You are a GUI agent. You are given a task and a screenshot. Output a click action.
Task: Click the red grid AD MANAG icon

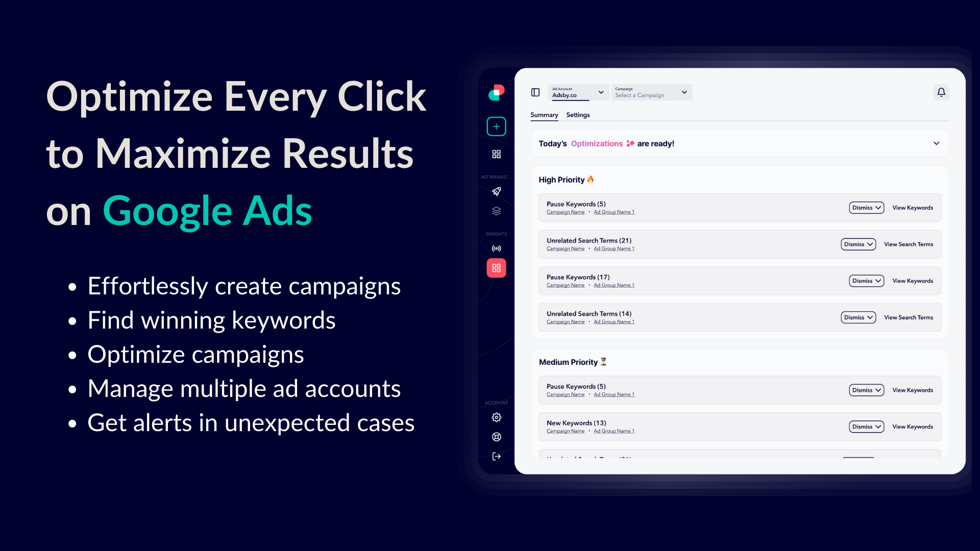(496, 268)
